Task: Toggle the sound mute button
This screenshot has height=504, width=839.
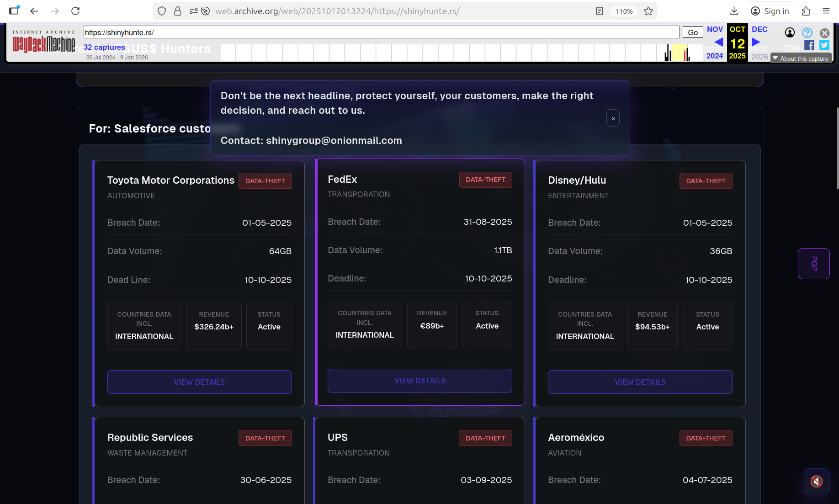Action: tap(816, 481)
